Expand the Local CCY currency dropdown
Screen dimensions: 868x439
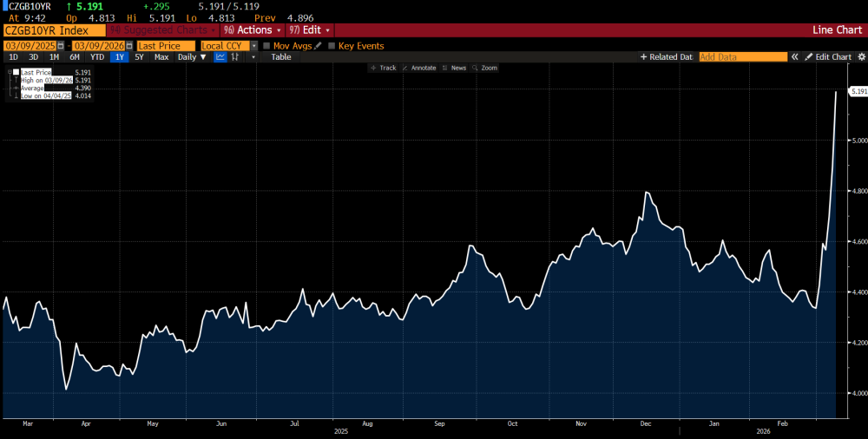point(253,46)
